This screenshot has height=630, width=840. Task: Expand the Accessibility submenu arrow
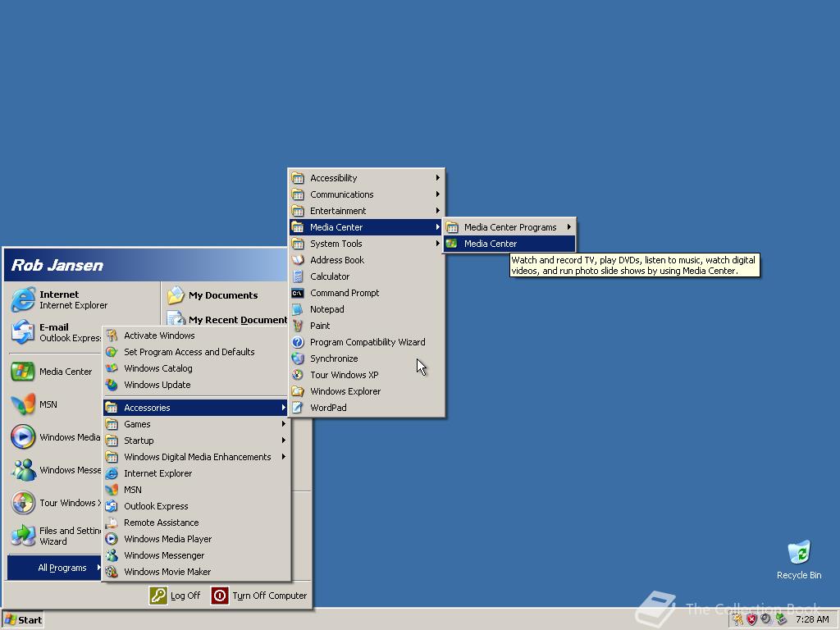click(x=438, y=178)
